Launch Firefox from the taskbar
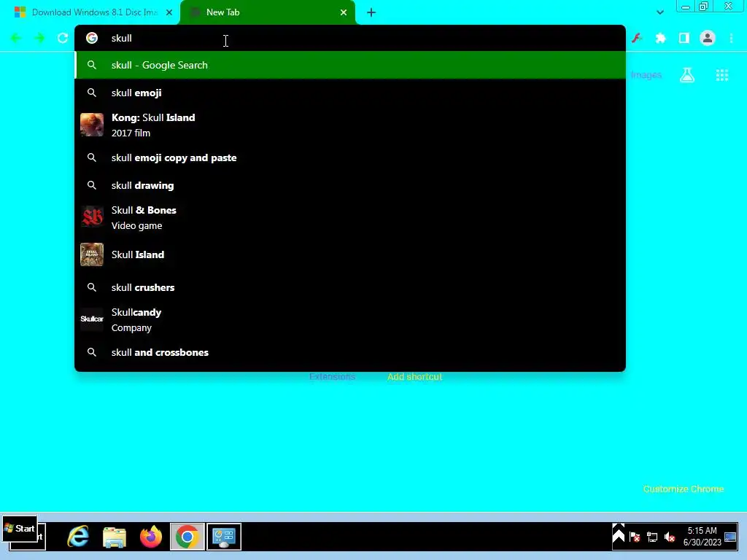This screenshot has height=560, width=747. [151, 537]
